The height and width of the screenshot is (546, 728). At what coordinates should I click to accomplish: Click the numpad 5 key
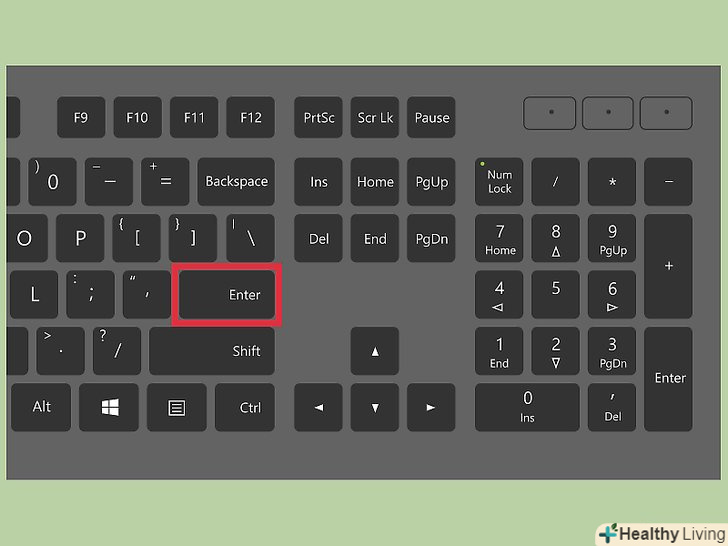click(x=555, y=295)
